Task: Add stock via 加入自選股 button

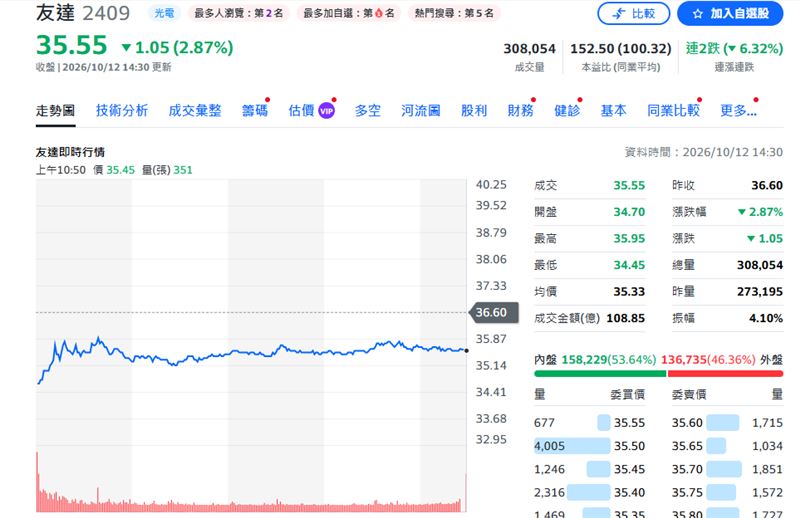Action: pyautogui.click(x=730, y=14)
